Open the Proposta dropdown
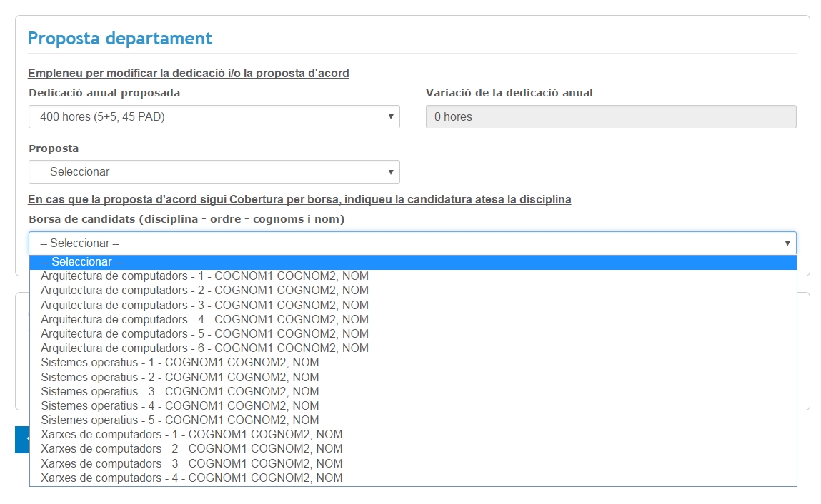This screenshot has width=821, height=504. coord(214,172)
